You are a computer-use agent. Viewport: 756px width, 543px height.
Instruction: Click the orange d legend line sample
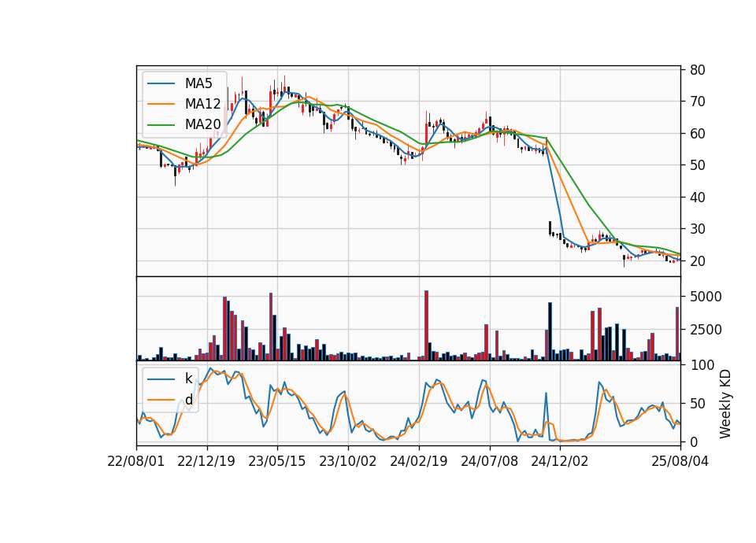pyautogui.click(x=161, y=400)
